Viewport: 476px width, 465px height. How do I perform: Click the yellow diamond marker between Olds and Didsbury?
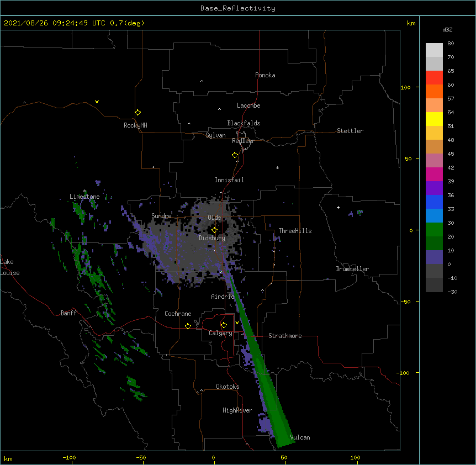pyautogui.click(x=214, y=230)
